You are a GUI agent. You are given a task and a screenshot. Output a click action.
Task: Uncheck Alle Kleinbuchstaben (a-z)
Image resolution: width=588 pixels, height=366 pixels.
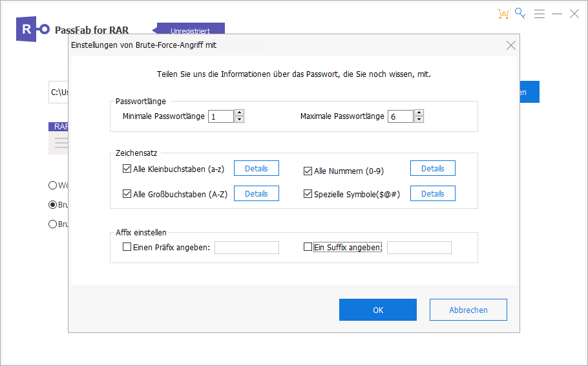coord(127,169)
